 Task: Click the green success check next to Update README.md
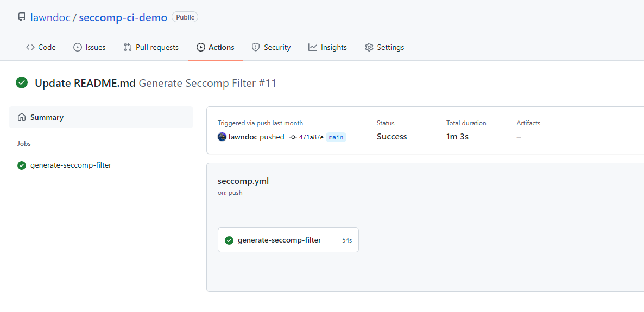[21, 83]
